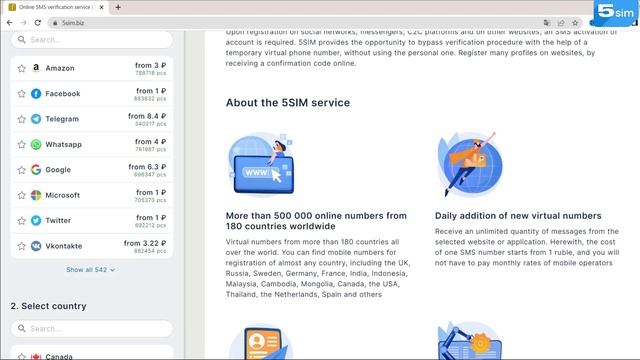
Task: Click the Twitter bird icon
Action: click(x=36, y=220)
